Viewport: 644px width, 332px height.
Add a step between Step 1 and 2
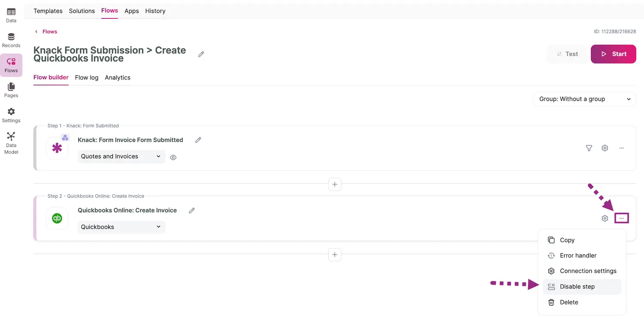pos(335,184)
